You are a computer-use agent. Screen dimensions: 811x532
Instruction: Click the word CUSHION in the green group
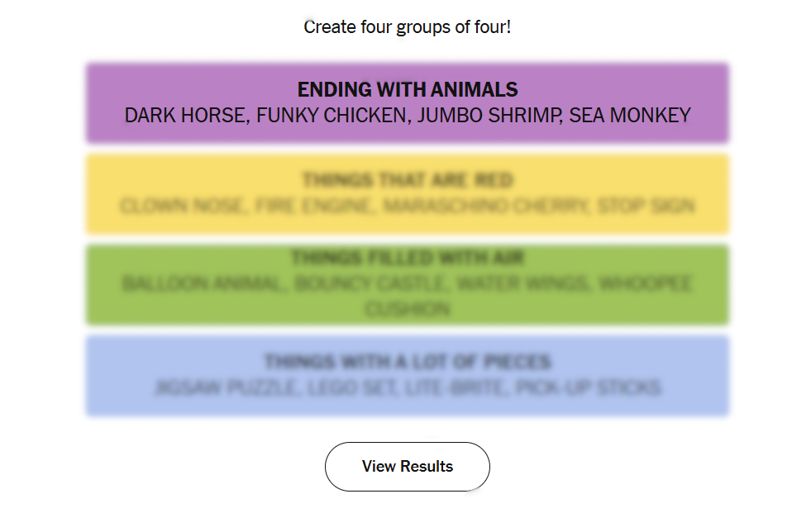click(407, 310)
